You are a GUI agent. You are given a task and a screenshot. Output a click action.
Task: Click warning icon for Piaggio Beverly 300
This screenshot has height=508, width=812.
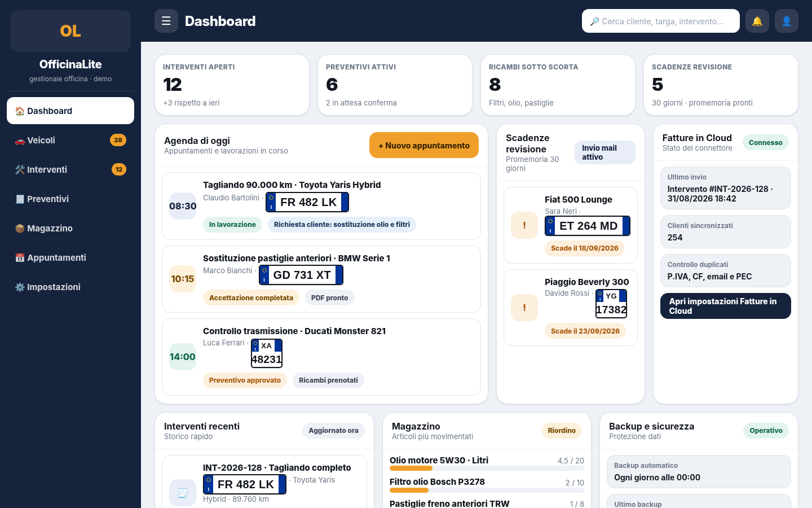(x=524, y=308)
